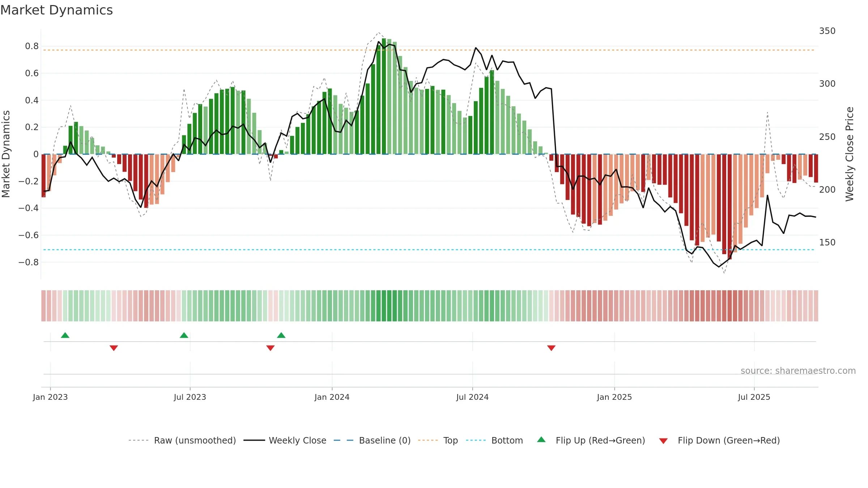The image size is (868, 488).
Task: Click the Raw (unsmoothed) legend entry
Action: pos(182,440)
